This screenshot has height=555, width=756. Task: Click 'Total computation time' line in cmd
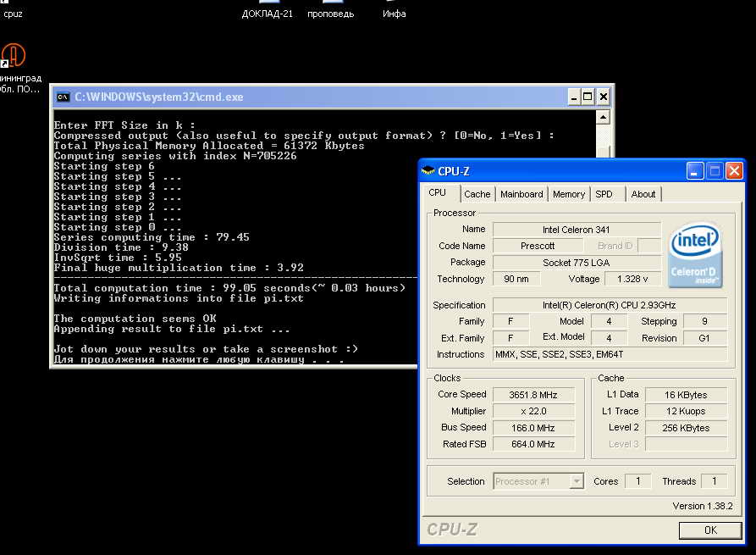click(229, 288)
